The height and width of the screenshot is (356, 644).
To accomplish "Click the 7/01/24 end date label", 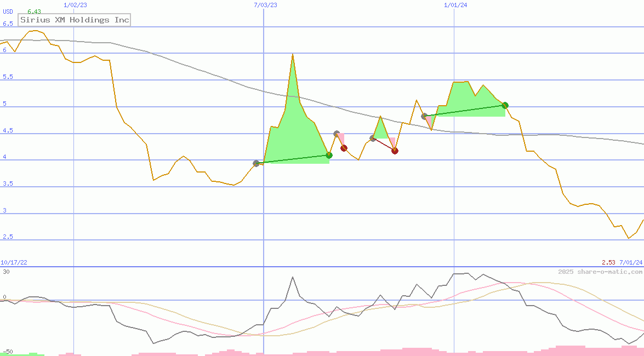I will 631,263.
